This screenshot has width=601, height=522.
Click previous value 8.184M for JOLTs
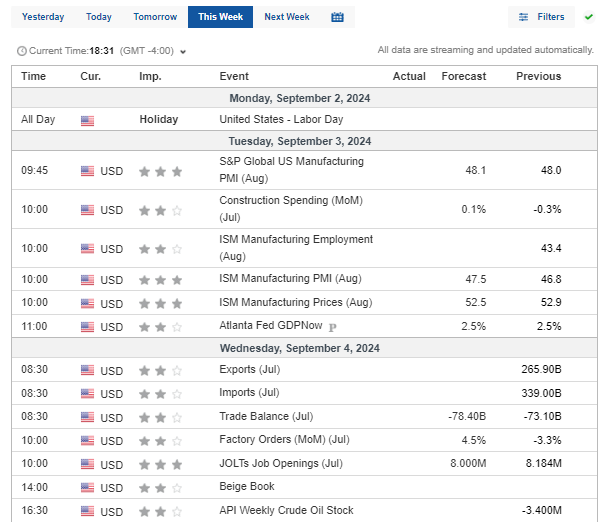[x=544, y=463]
